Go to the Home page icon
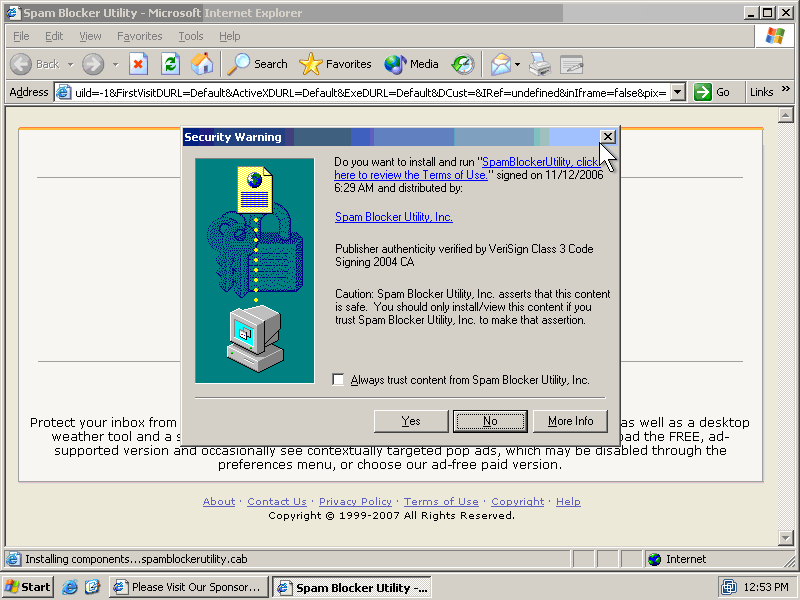Viewport: 800px width, 600px height. (x=202, y=64)
